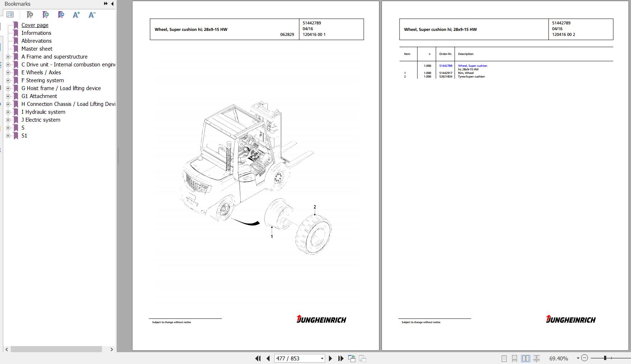The image size is (631, 364).
Task: Click order number 52021834 for Tyres-Super cushion
Action: tap(446, 76)
